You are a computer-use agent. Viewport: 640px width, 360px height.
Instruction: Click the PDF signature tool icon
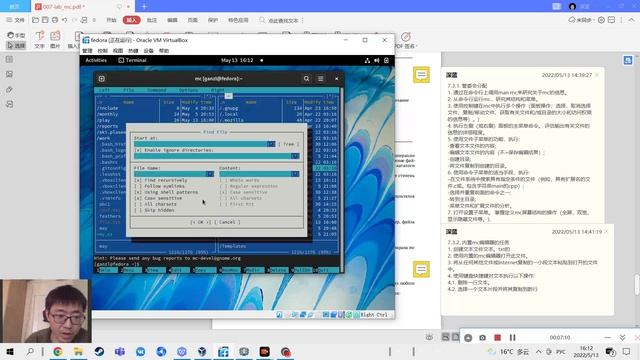point(405,37)
